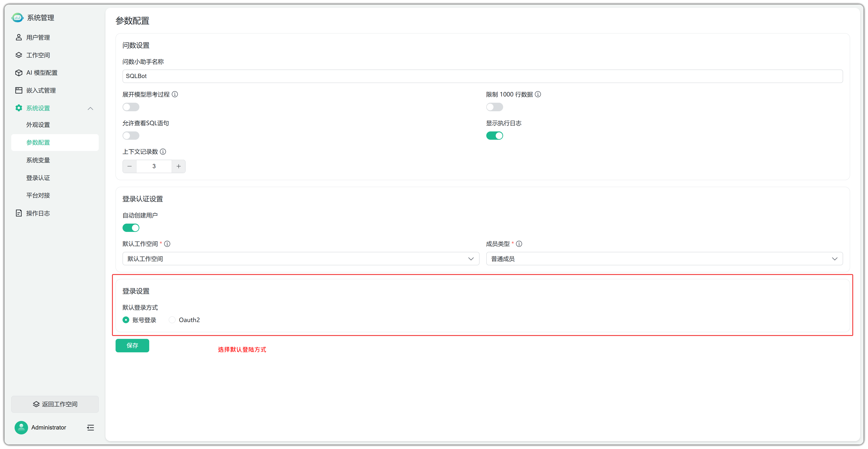This screenshot has width=868, height=449.
Task: Click the SQLBot logo icon
Action: pos(17,17)
